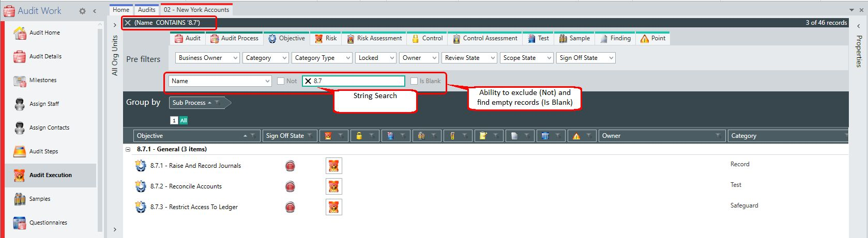Remove the Name CONTAINS '8.7' filter
Image resolution: width=868 pixels, height=238 pixels.
128,23
